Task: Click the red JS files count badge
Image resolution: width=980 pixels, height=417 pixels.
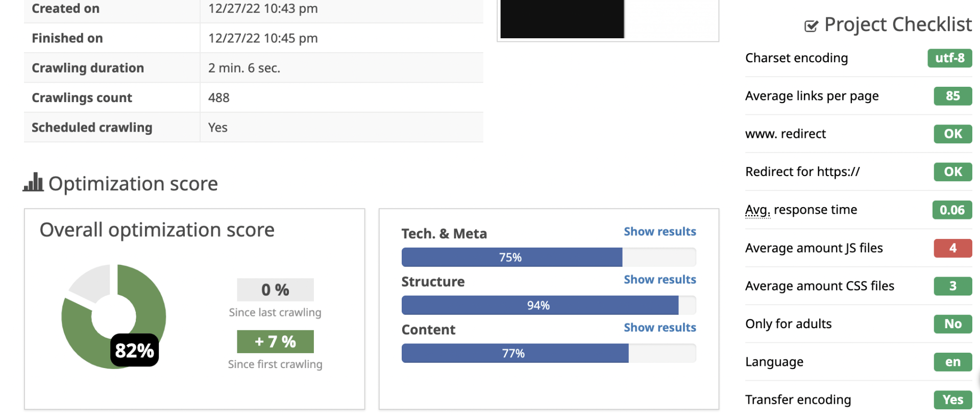Action: tap(952, 248)
